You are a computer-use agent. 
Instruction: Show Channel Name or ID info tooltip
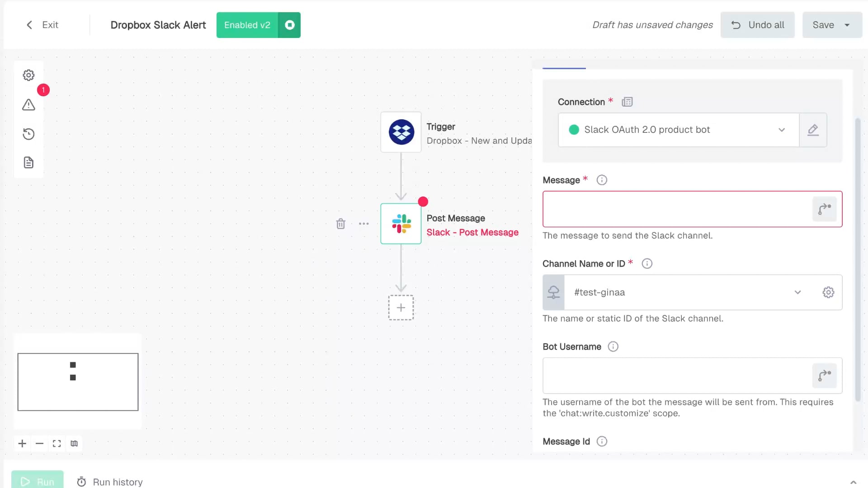(x=647, y=264)
